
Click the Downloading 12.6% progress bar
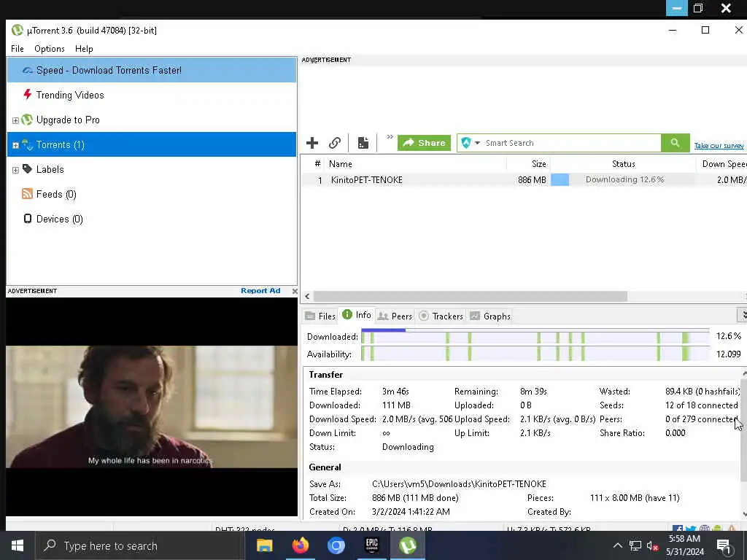[x=623, y=179]
